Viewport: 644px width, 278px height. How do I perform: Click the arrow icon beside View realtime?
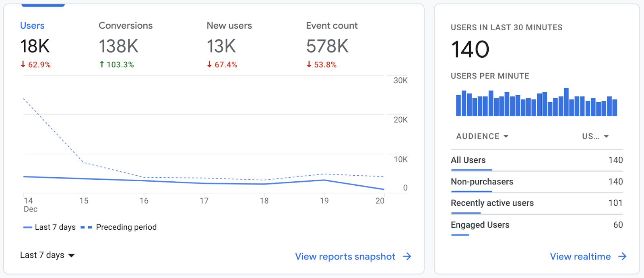point(622,257)
